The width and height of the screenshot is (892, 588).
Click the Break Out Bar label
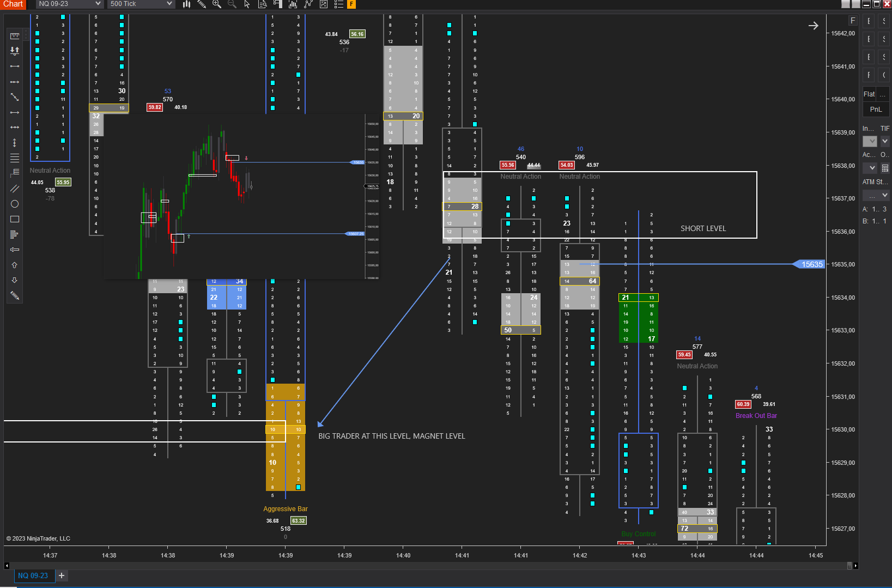click(x=756, y=416)
